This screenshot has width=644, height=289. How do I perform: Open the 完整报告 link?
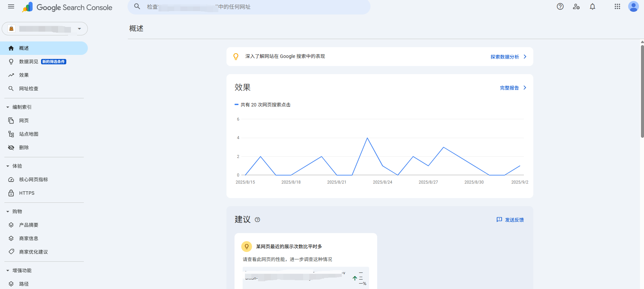[x=513, y=88]
